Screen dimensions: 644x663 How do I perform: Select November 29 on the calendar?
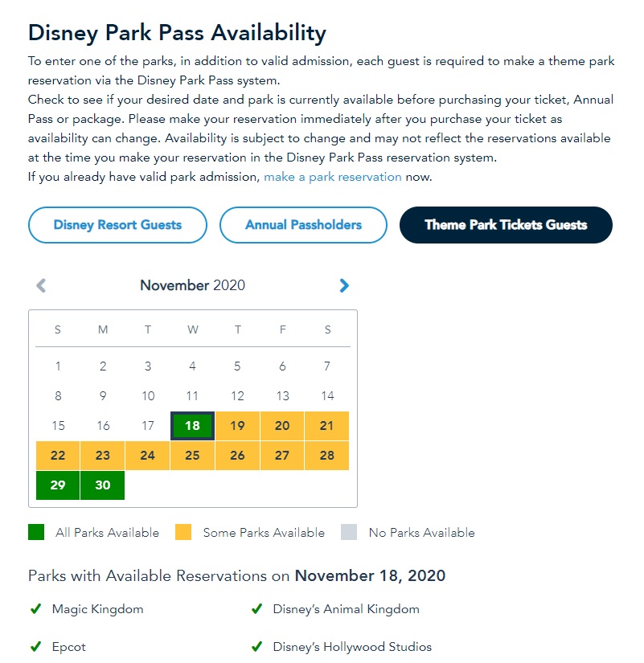(58, 485)
